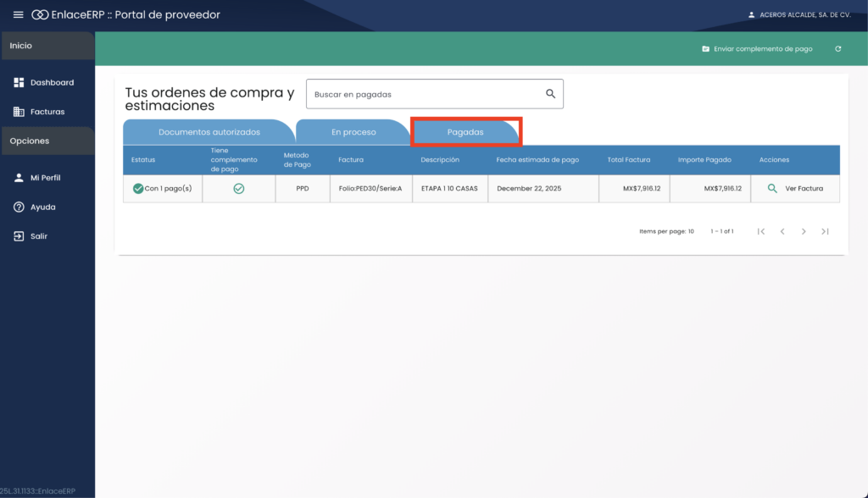Click the 1 – 1 of 1 range label

[722, 231]
